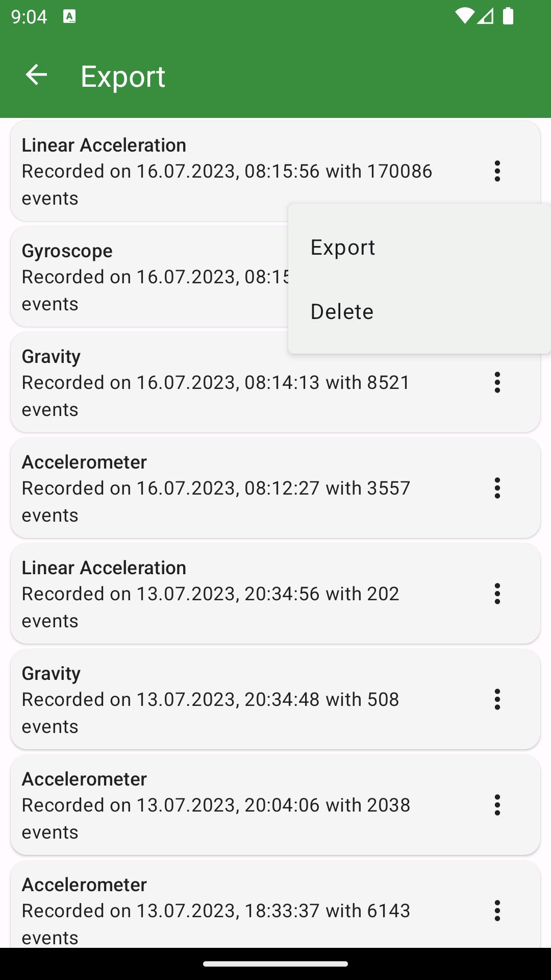Open options for Linear Acceleration 08:15:56 recording
This screenshot has width=551, height=980.
(x=497, y=171)
